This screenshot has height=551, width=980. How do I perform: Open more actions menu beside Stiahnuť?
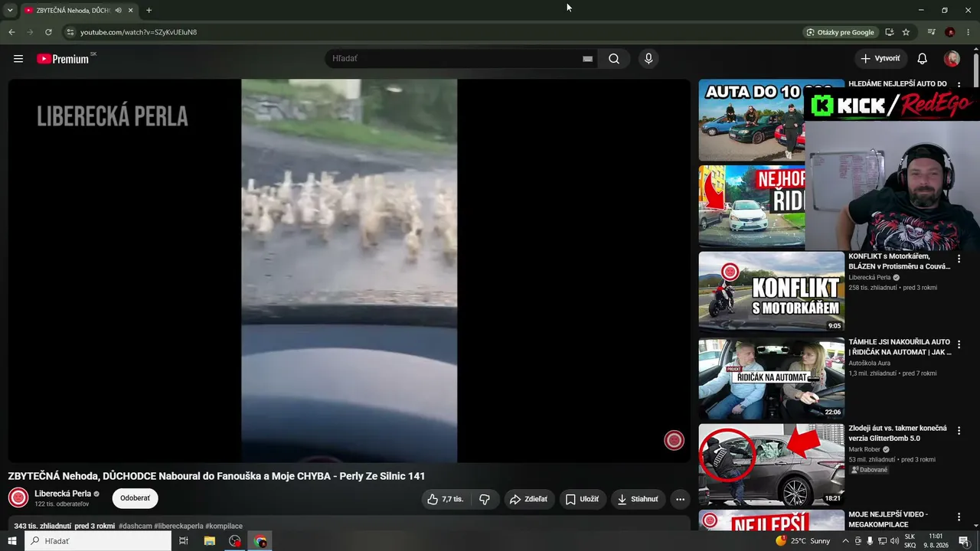[x=680, y=499]
